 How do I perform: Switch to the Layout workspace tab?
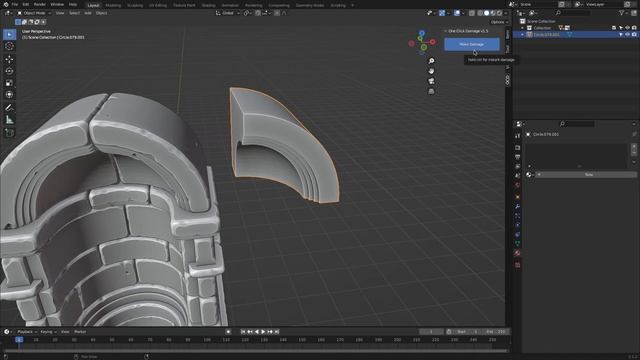(93, 5)
